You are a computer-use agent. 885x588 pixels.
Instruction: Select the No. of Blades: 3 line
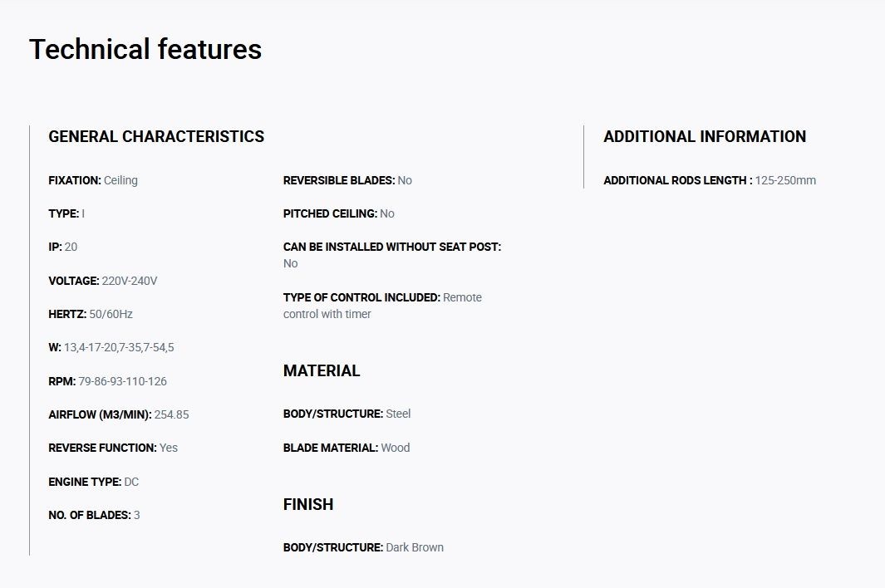pos(94,515)
